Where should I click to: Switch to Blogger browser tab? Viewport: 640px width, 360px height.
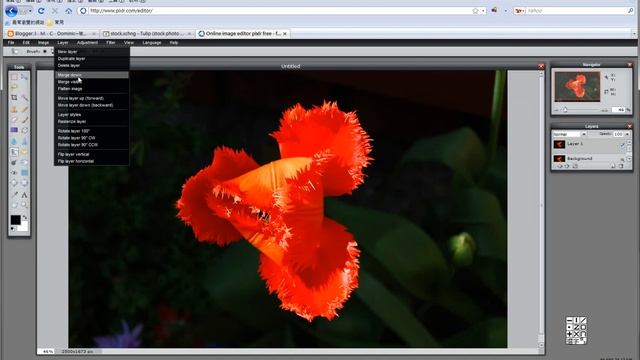coord(52,33)
